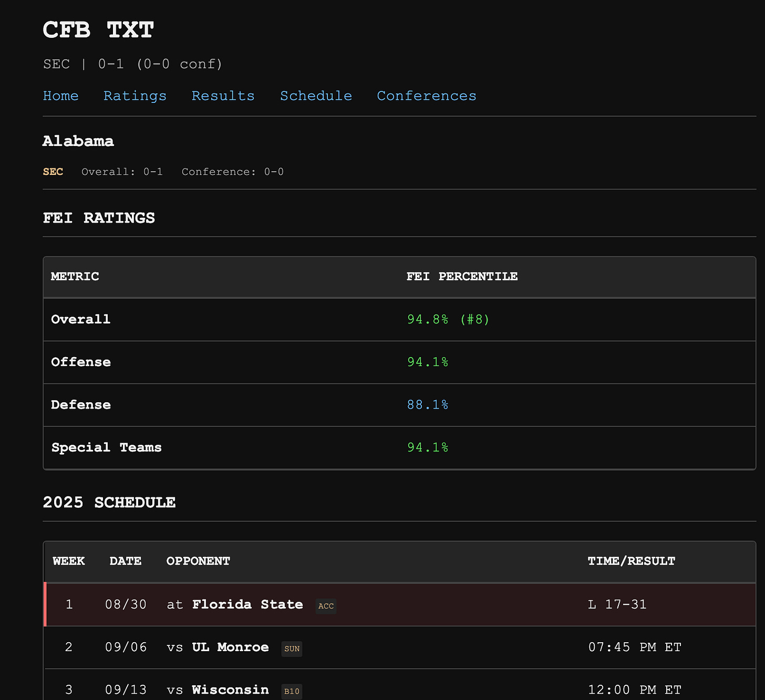Click the 'SEC | 0-1 (0-0 conf)' subtitle
Viewport: 765px width, 700px height.
(x=132, y=64)
